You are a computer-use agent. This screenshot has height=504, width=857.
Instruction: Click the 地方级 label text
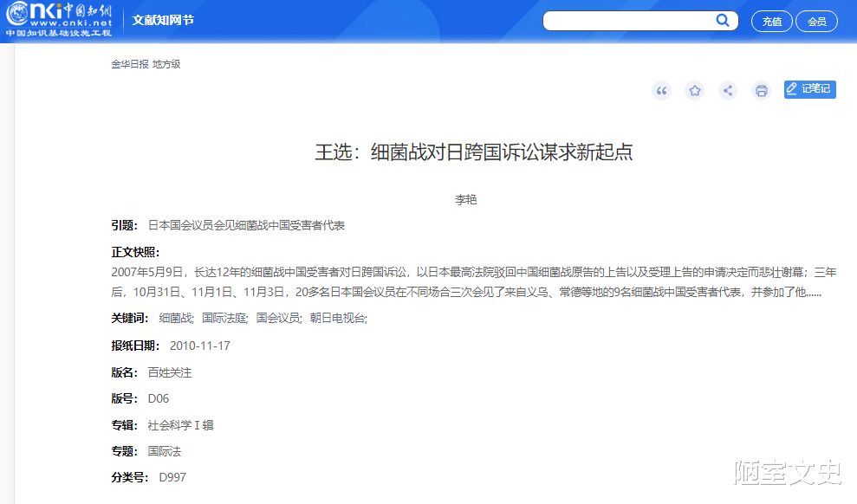[166, 64]
